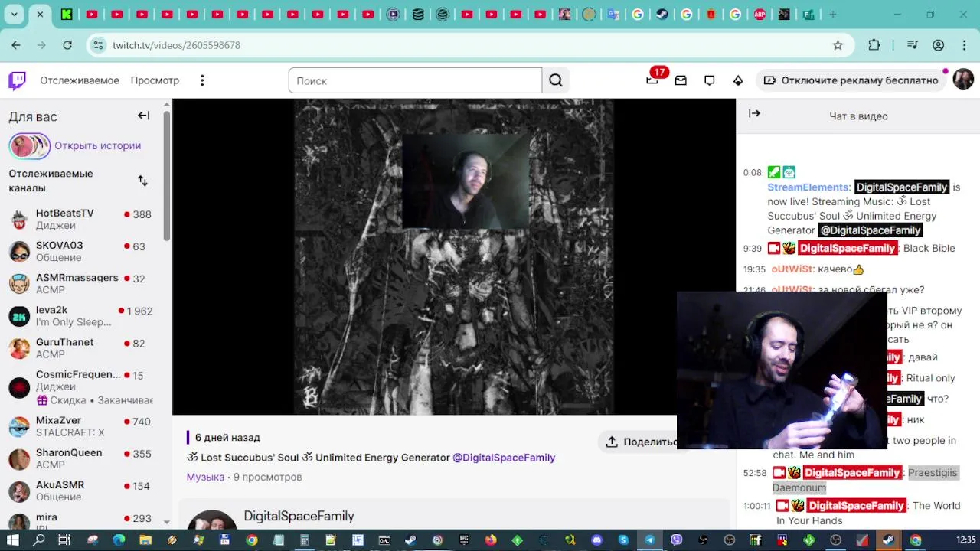Switch to the Kick browser tab
This screenshot has width=980, height=551.
pyautogui.click(x=67, y=14)
